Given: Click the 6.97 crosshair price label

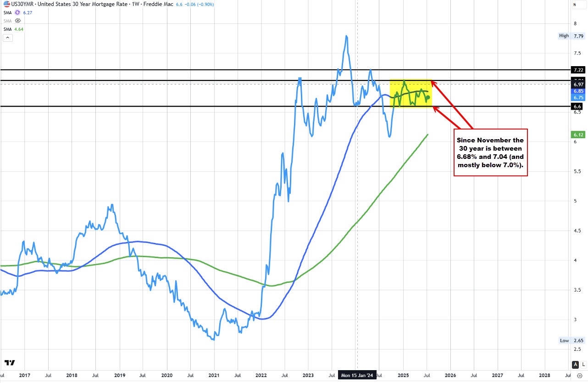Looking at the screenshot, I should 577,85.
